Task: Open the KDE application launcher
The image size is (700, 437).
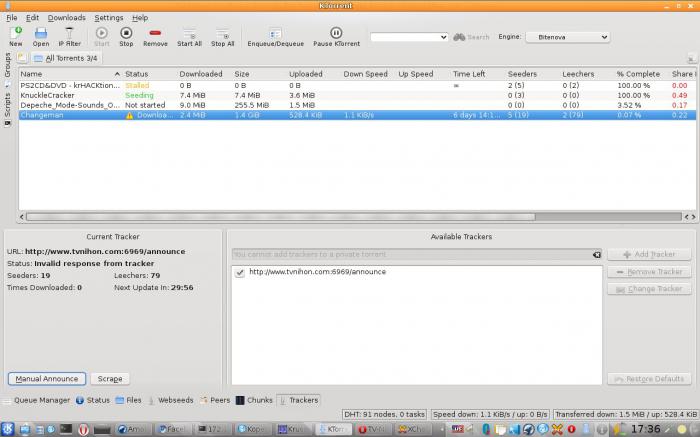Action: pyautogui.click(x=8, y=429)
